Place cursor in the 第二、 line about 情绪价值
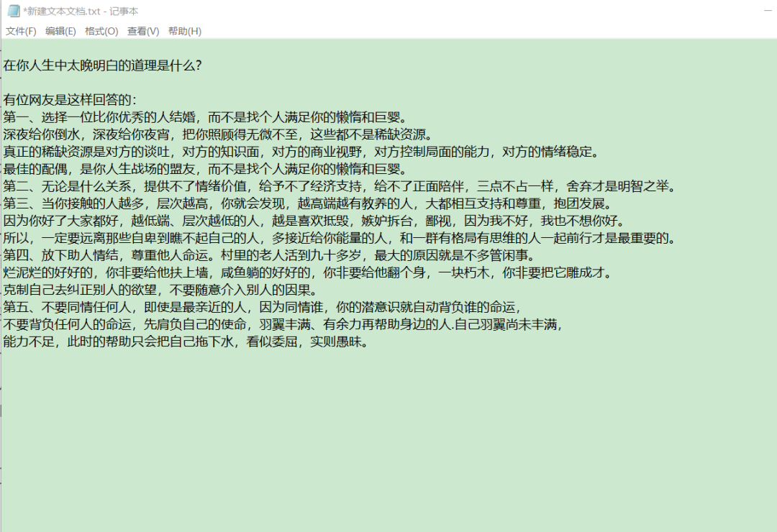 [288, 185]
